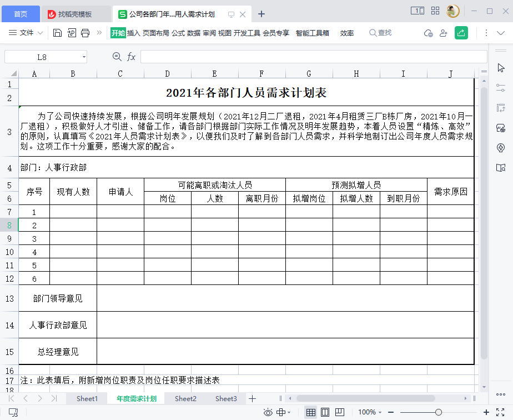
Task: Click the Export/Save As icon
Action: click(72, 33)
